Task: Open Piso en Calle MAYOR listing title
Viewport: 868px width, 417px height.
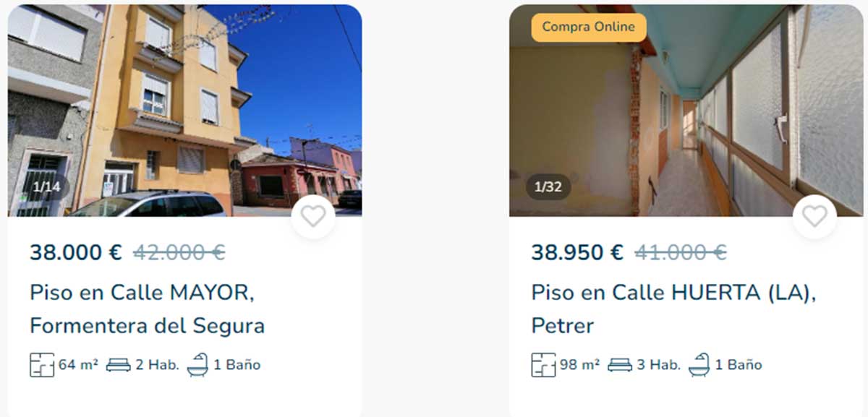Action: [148, 309]
